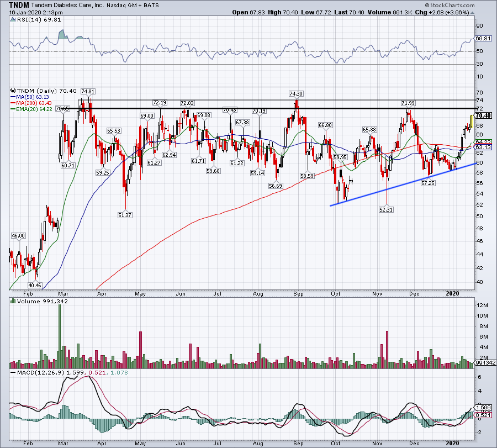Click the 72.03 price label
Viewport: 497px width, 448px height.
[x=187, y=103]
